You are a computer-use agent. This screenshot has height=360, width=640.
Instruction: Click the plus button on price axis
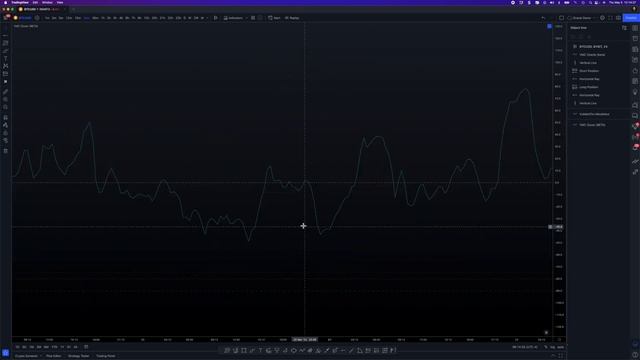point(550,227)
